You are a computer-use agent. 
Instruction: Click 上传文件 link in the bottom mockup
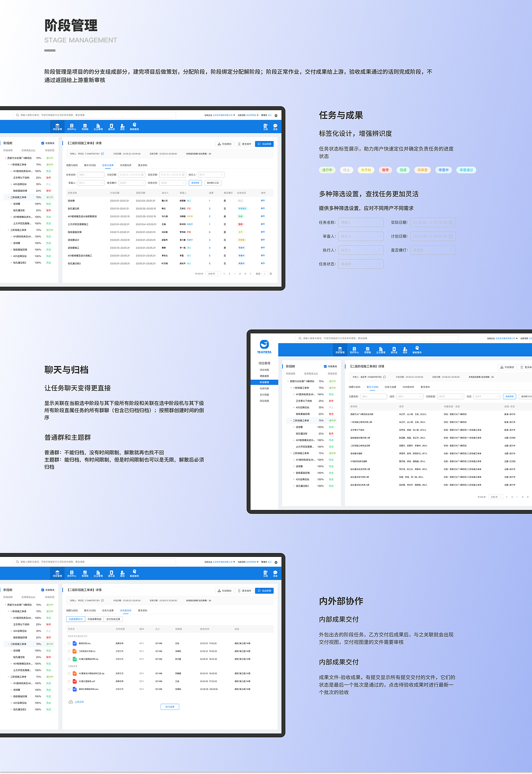point(79,702)
